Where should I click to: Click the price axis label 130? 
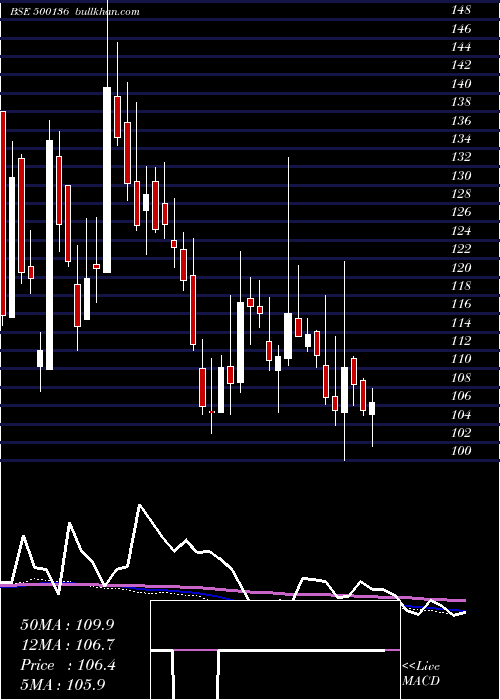461,176
